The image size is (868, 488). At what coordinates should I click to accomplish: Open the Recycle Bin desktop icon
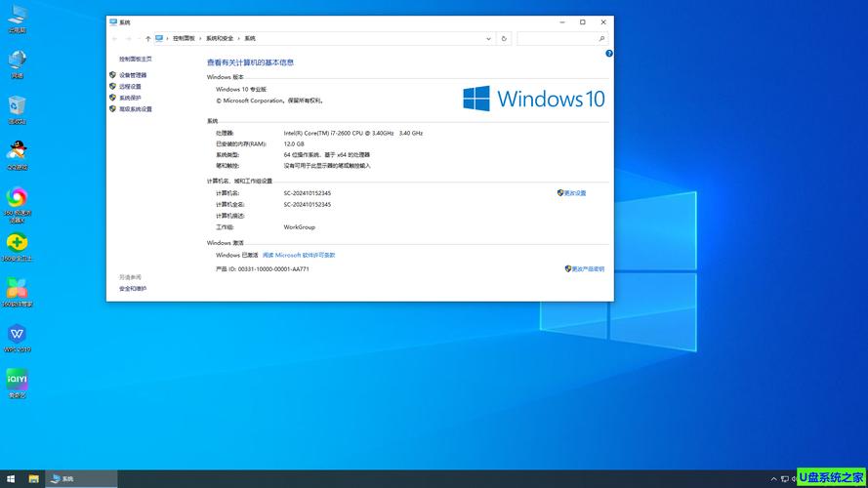tap(17, 107)
